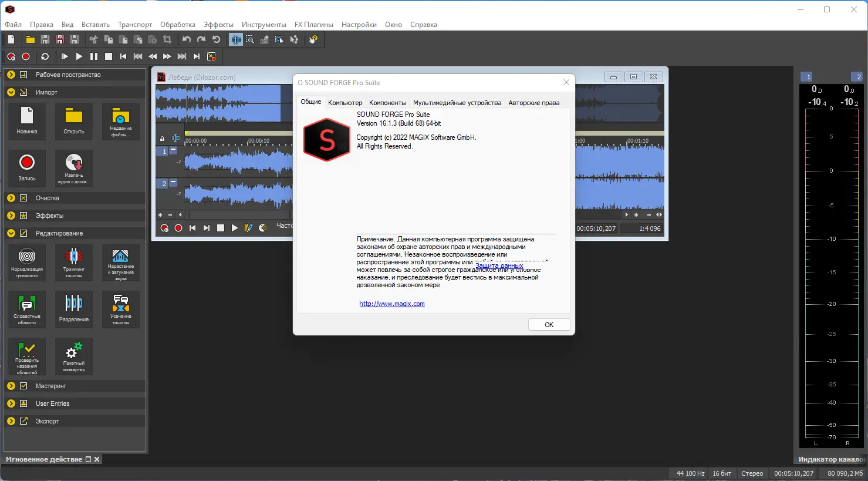
Task: Toggle the Edit Tool selection in the toolbar
Action: [235, 39]
